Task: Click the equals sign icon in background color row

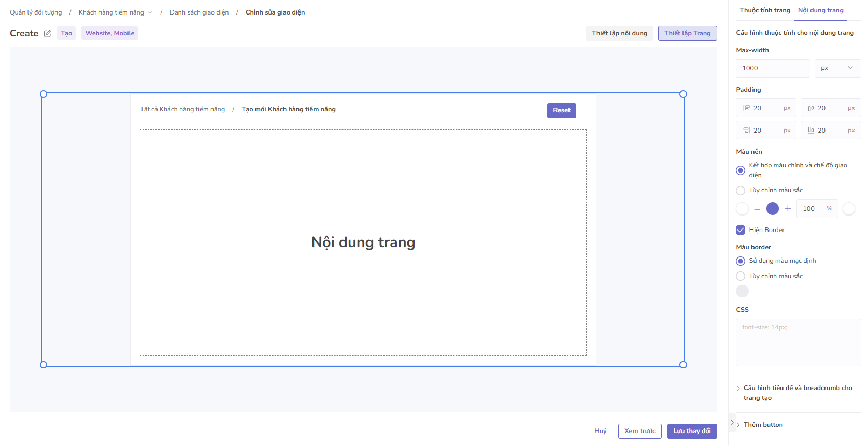Action: click(x=757, y=209)
